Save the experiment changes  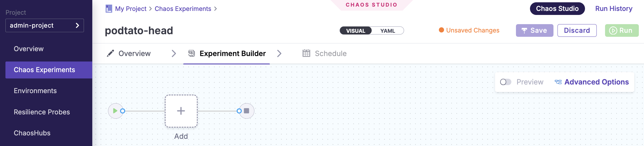(534, 30)
